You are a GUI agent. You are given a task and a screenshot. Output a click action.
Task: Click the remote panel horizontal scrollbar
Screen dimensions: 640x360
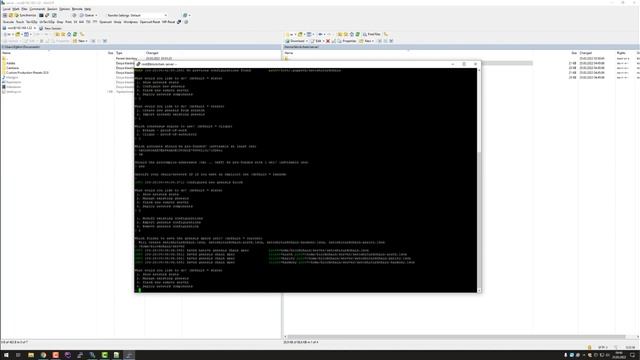(x=457, y=337)
